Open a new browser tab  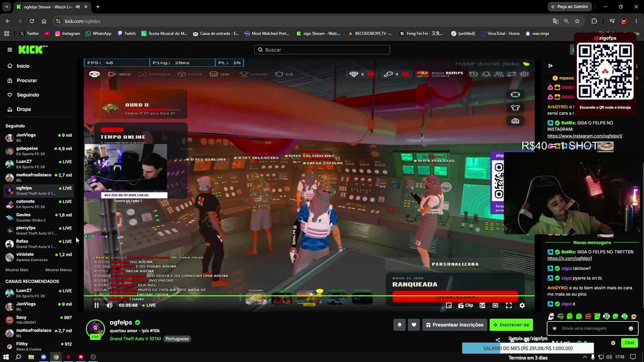click(x=98, y=7)
